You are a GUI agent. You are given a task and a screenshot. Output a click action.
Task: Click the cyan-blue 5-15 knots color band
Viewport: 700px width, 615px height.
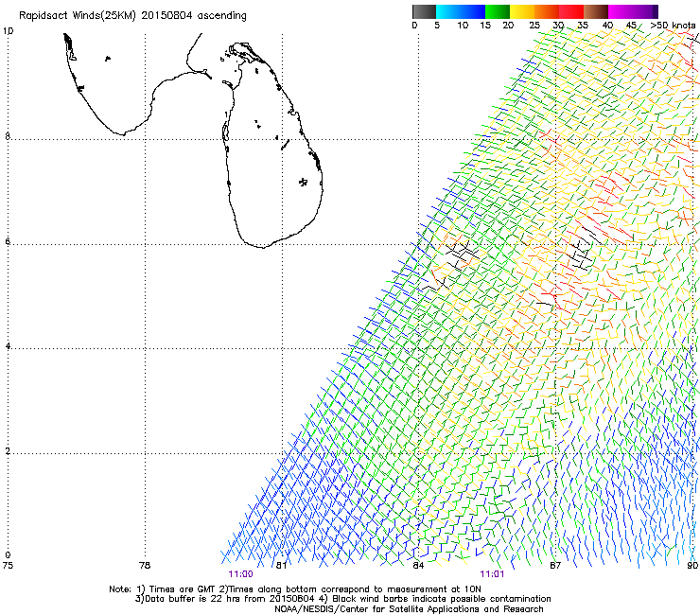461,11
